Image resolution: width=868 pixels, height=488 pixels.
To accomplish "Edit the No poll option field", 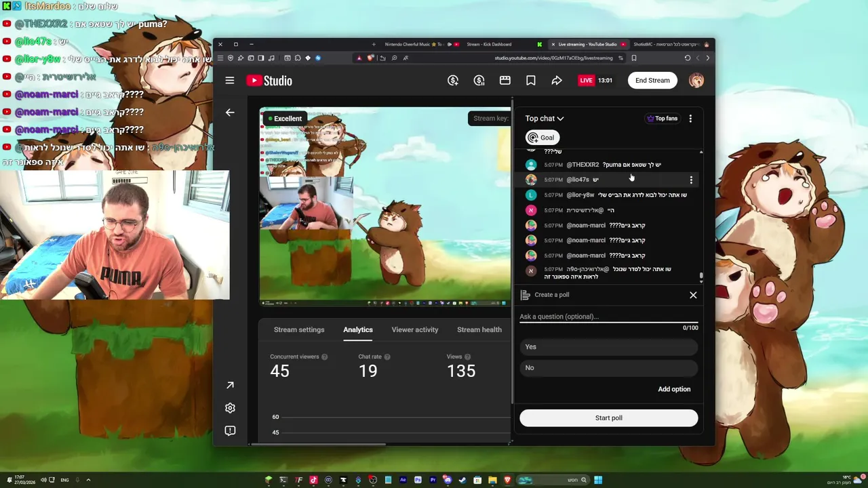I will pyautogui.click(x=609, y=367).
